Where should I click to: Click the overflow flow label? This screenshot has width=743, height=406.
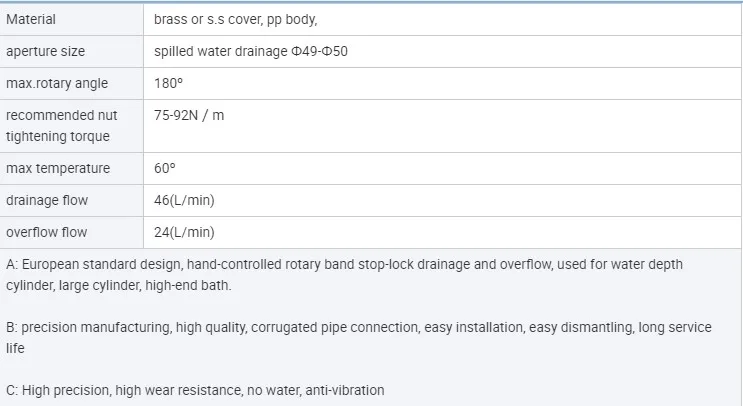(x=47, y=232)
